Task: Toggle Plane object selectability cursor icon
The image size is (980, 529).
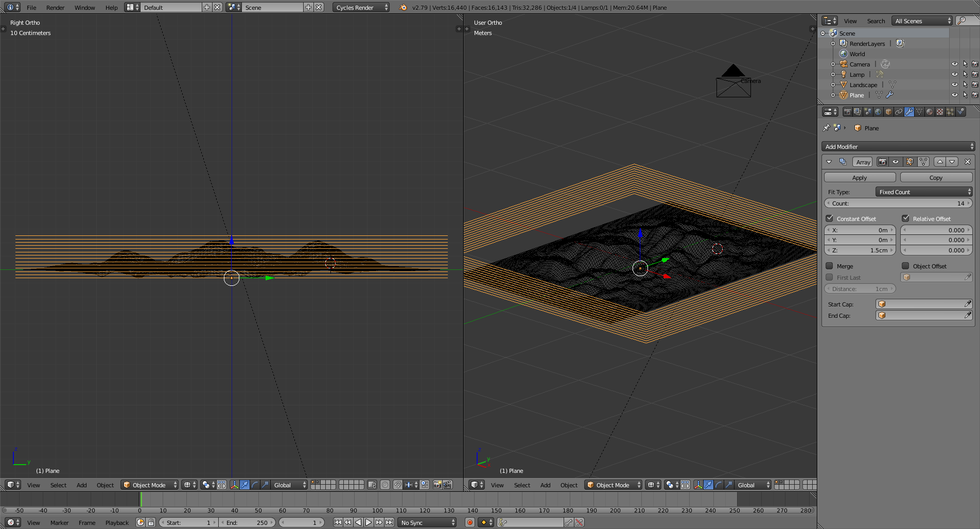Action: (x=965, y=95)
